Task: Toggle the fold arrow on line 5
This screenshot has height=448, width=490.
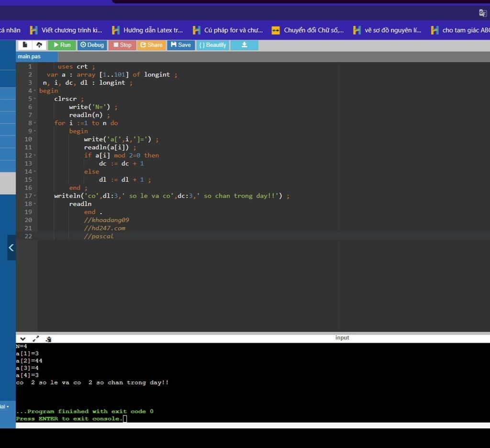Action: [34, 99]
